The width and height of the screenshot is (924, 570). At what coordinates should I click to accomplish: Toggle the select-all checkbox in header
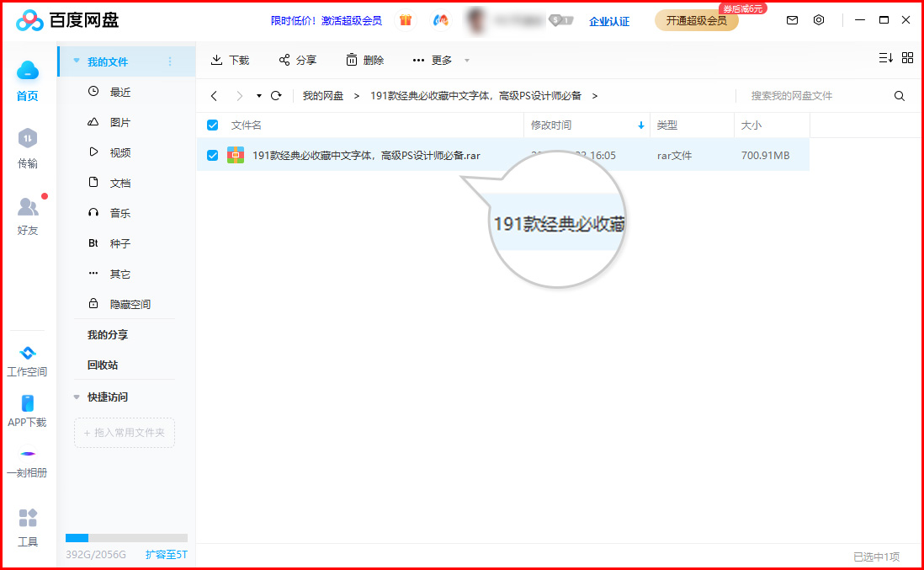pyautogui.click(x=213, y=125)
